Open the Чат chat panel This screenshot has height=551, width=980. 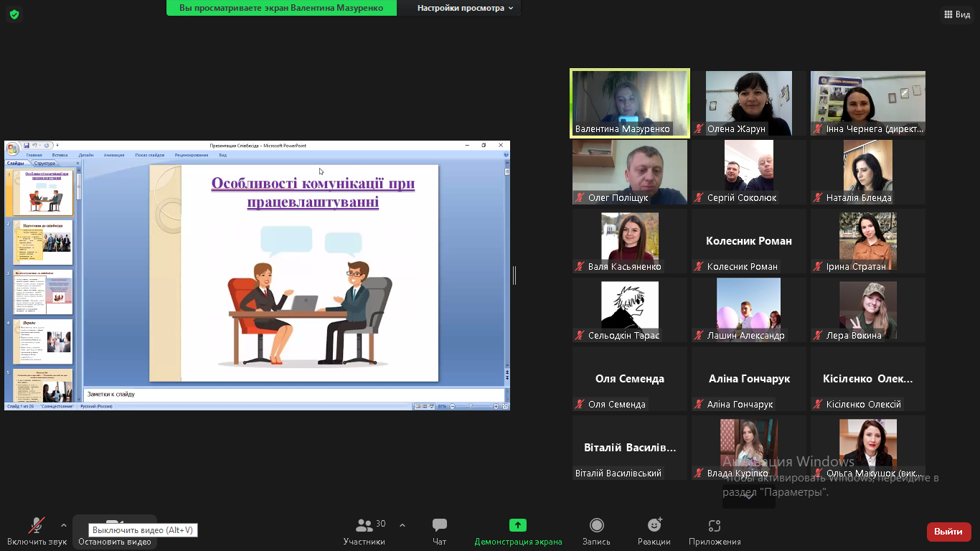(440, 532)
